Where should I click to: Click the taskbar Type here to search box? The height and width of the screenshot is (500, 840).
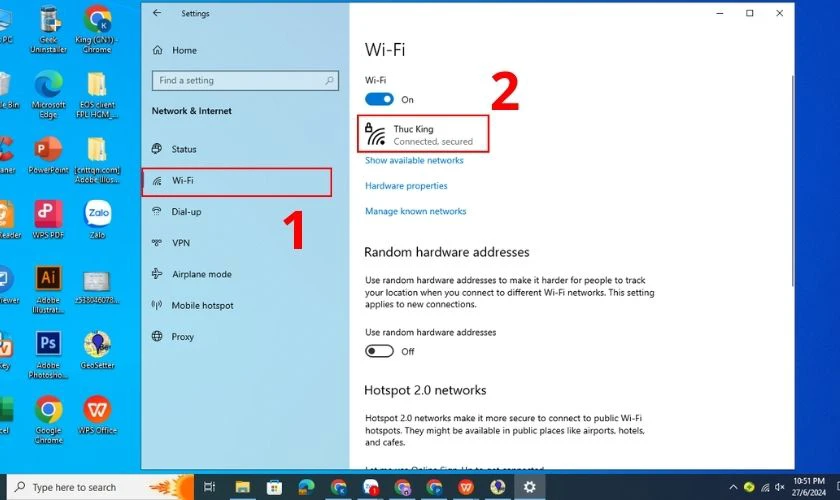point(100,487)
